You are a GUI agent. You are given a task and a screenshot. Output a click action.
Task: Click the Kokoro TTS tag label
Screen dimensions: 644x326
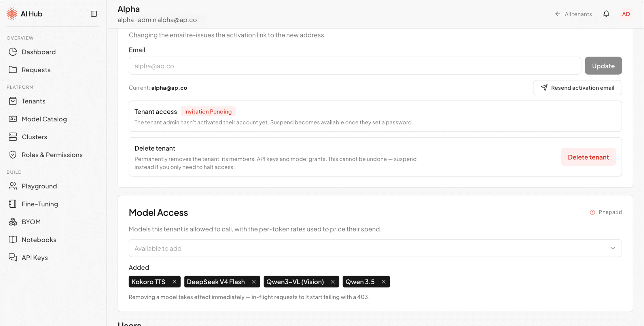[x=148, y=282]
